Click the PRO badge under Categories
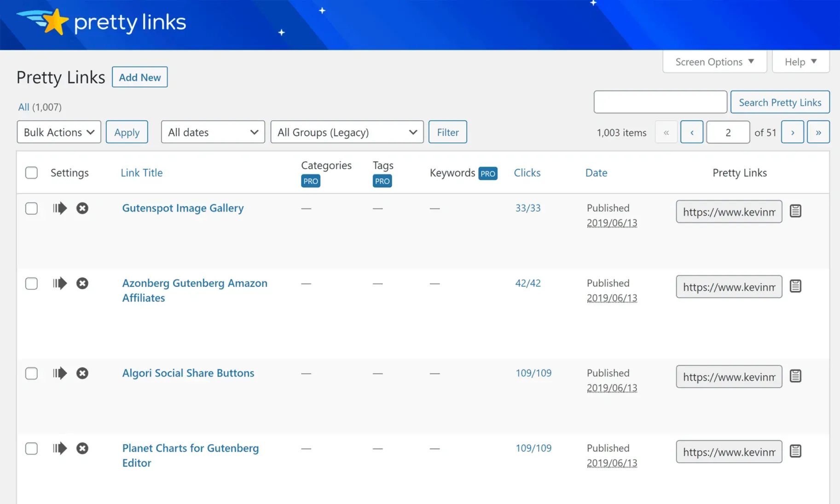The height and width of the screenshot is (504, 840). tap(311, 181)
